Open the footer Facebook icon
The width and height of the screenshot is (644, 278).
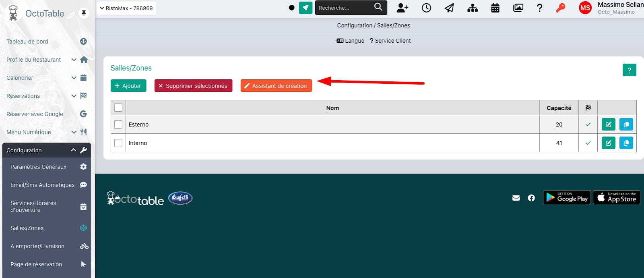(x=531, y=198)
